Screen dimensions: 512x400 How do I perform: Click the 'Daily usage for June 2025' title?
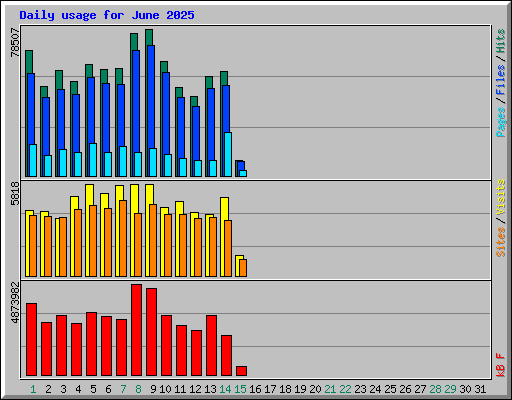click(x=107, y=15)
